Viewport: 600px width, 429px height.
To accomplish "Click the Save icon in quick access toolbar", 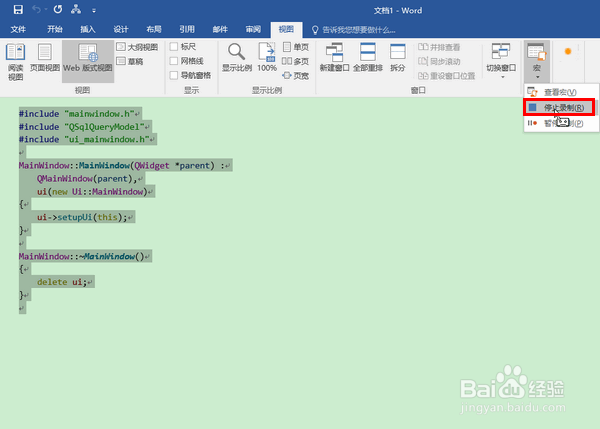I will pyautogui.click(x=18, y=10).
